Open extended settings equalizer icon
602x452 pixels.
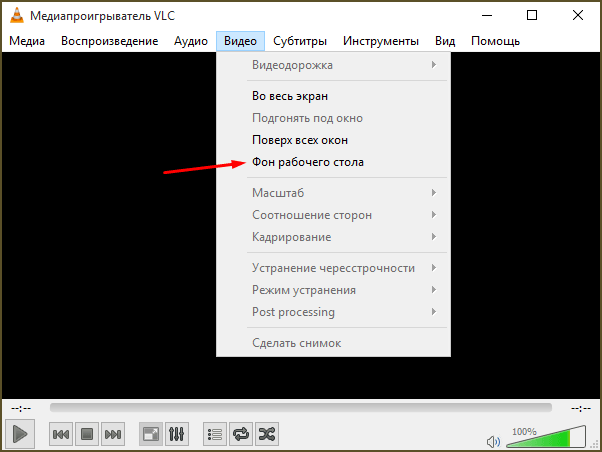click(x=177, y=434)
